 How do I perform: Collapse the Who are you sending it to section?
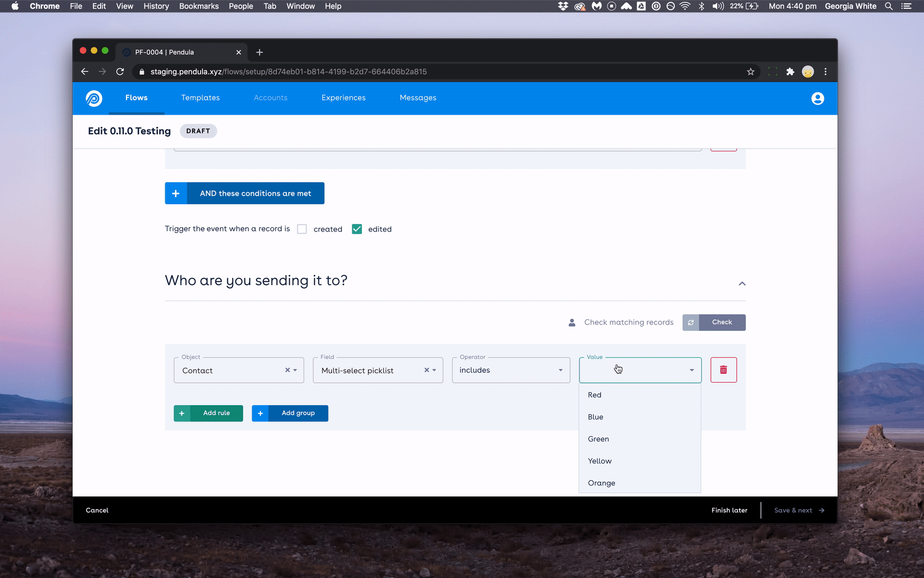click(742, 284)
